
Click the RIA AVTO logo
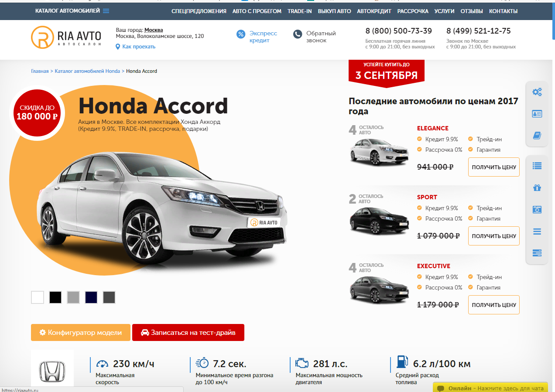(x=66, y=37)
